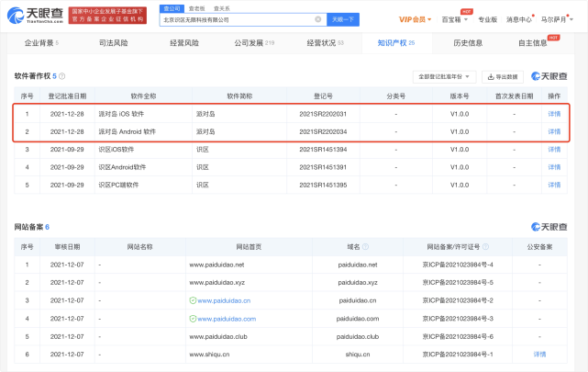Open 详情 for 派对岛 iOS 软件
The height and width of the screenshot is (372, 588).
tap(554, 114)
